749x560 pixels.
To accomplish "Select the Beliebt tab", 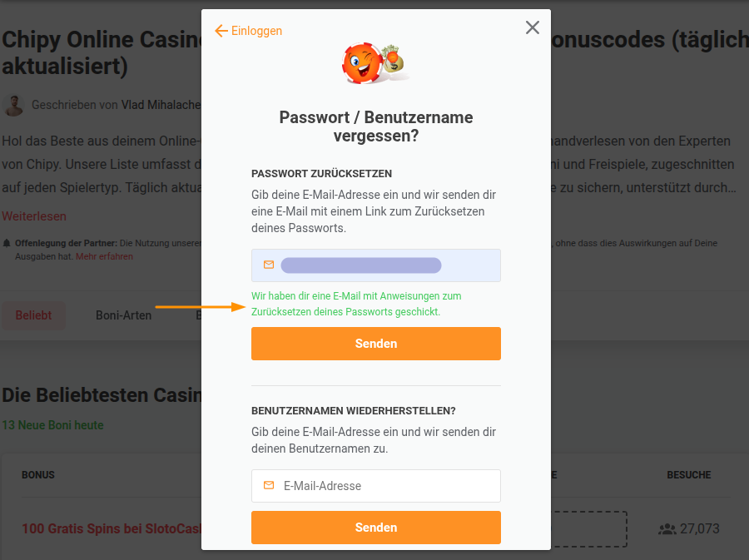I will pos(33,315).
